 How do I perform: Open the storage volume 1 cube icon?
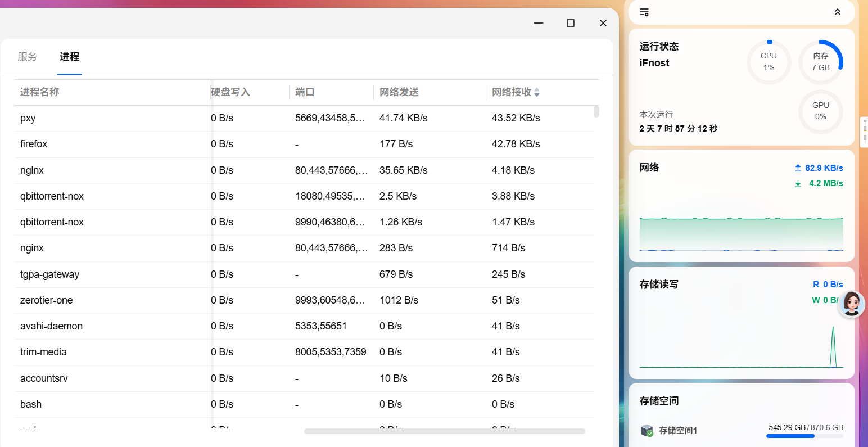(647, 431)
